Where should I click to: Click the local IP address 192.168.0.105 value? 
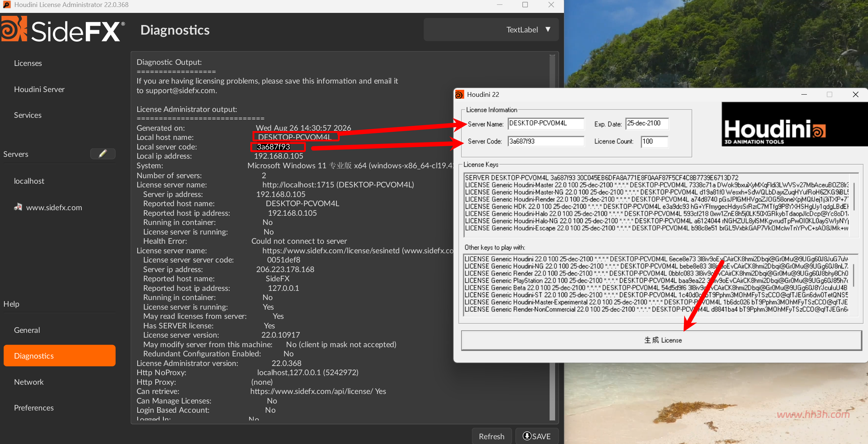pyautogui.click(x=279, y=156)
